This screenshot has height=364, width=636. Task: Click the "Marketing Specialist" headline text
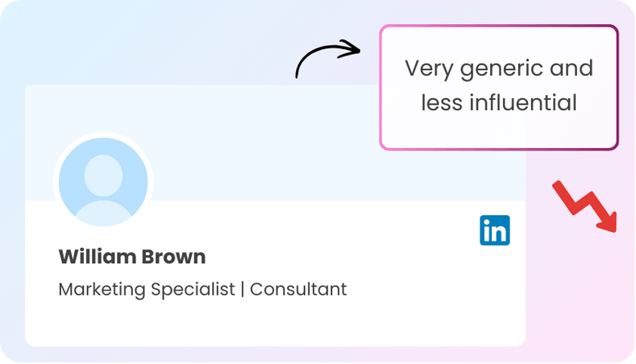147,289
